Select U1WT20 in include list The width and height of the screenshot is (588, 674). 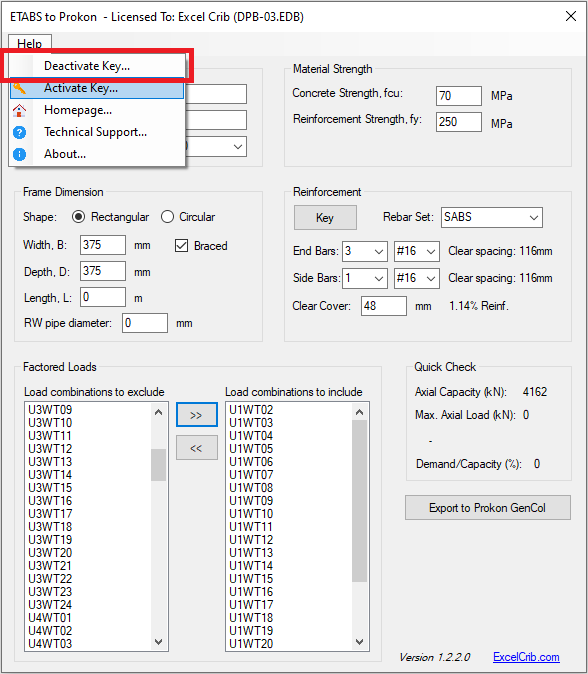[251, 644]
